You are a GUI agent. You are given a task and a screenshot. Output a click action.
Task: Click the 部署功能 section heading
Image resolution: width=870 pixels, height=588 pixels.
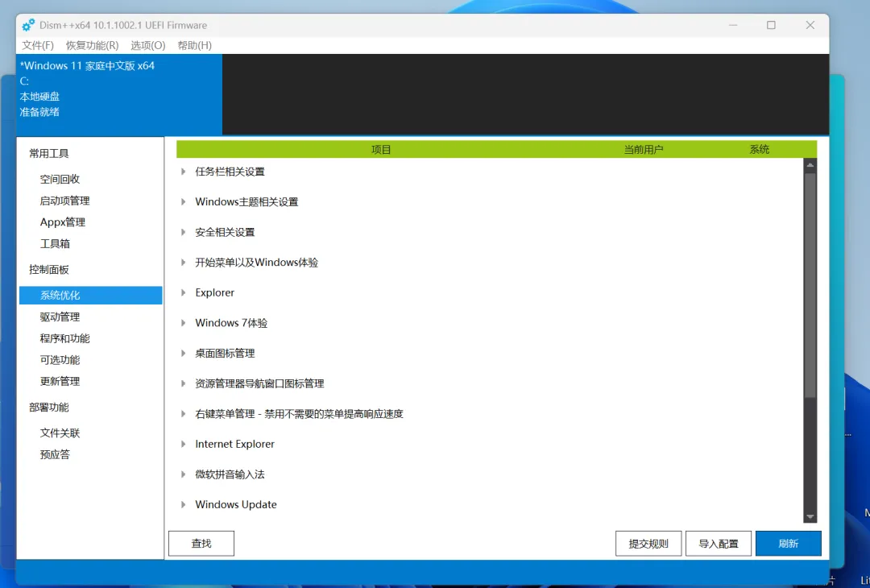coord(49,407)
